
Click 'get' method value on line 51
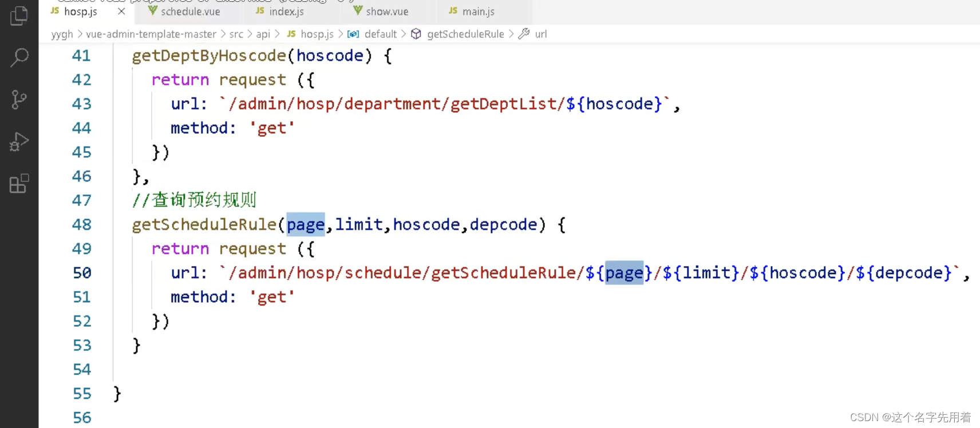[271, 297]
